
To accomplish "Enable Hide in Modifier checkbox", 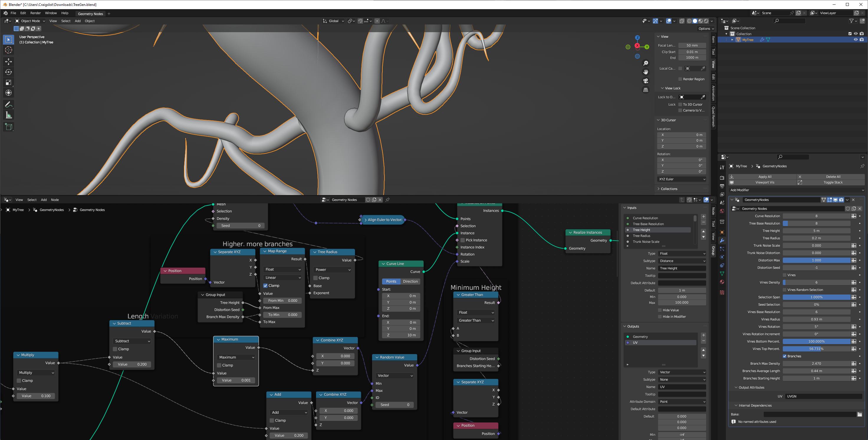I will [x=660, y=317].
